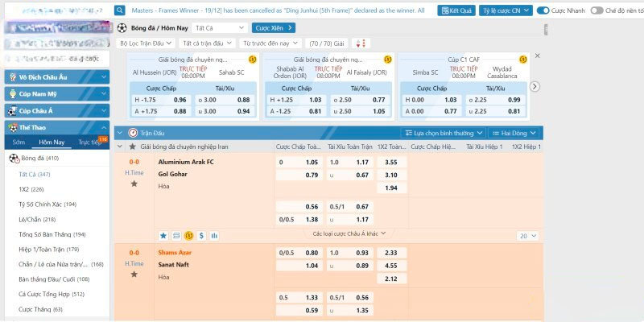The height and width of the screenshot is (322, 644).
Task: Click the red sort arrows icon in filter row
Action: point(361,43)
